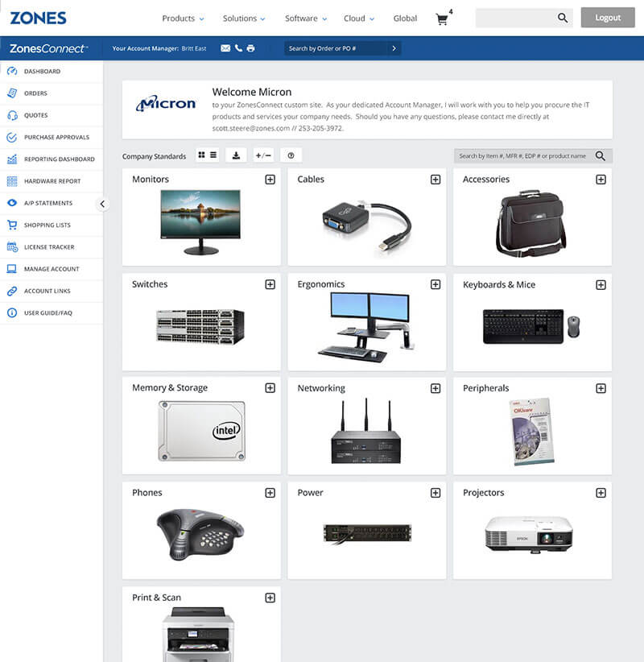This screenshot has width=644, height=662.
Task: Expand the Power category
Action: (x=436, y=493)
